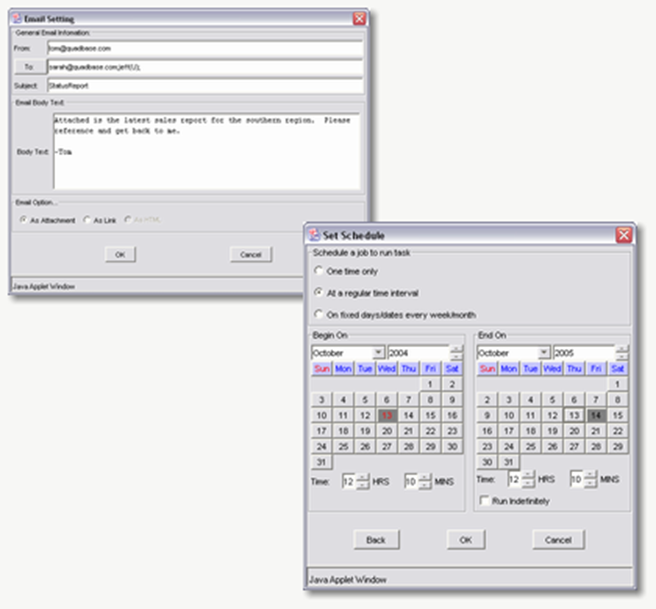Select day 31 in Begin On calendar
Screen dimensions: 656x609
[x=321, y=462]
